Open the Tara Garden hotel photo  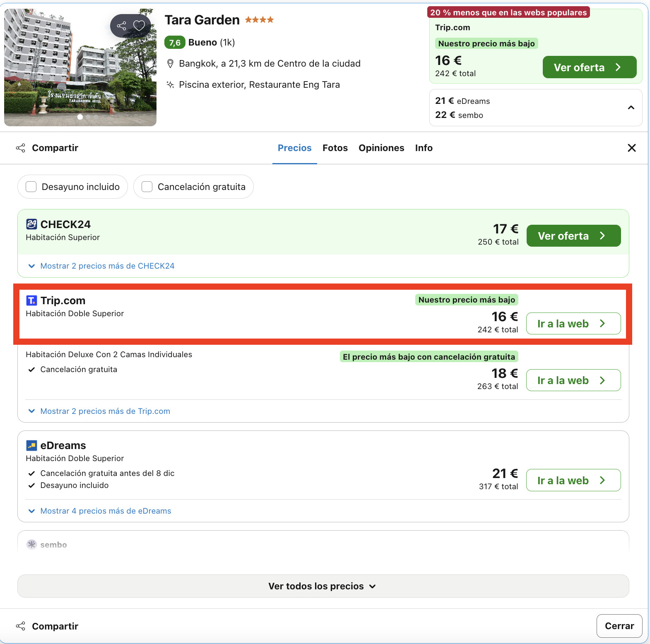80,67
